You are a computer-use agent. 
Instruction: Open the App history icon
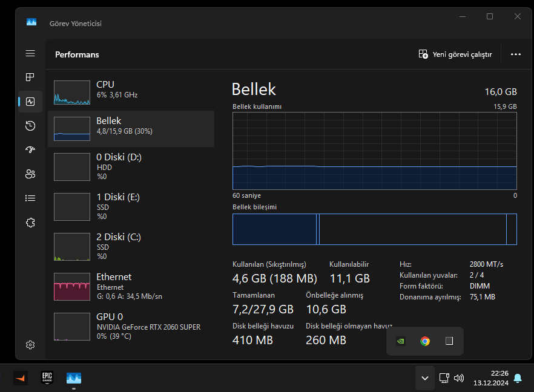click(30, 126)
